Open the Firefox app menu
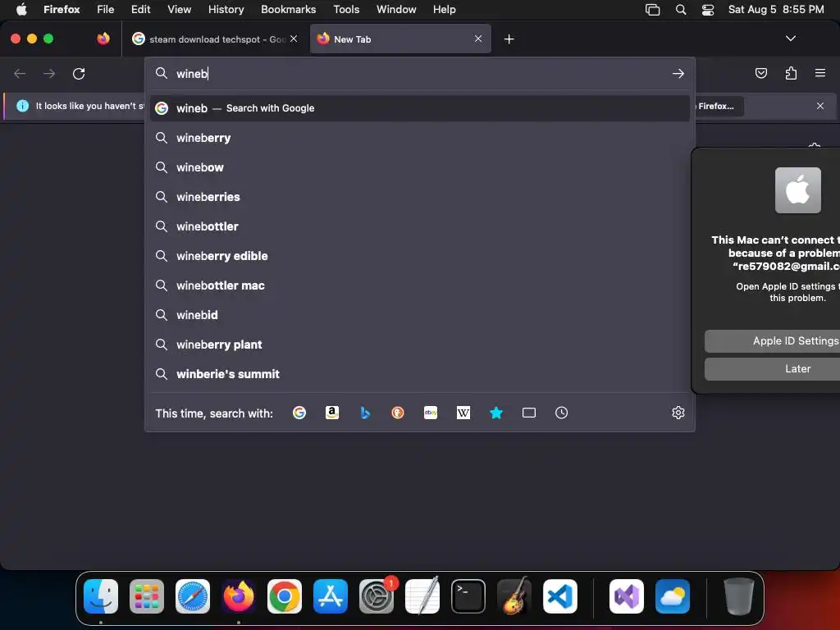Image resolution: width=840 pixels, height=630 pixels. pyautogui.click(x=62, y=9)
